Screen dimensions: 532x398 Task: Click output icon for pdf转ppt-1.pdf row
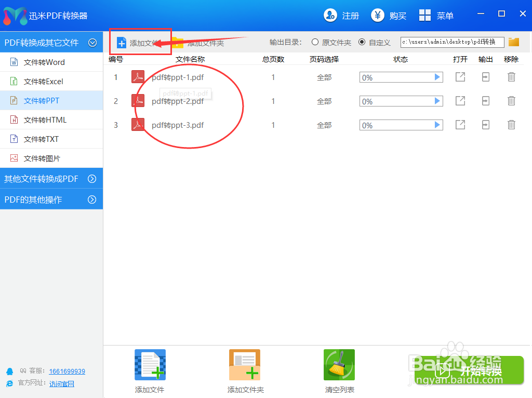(486, 77)
